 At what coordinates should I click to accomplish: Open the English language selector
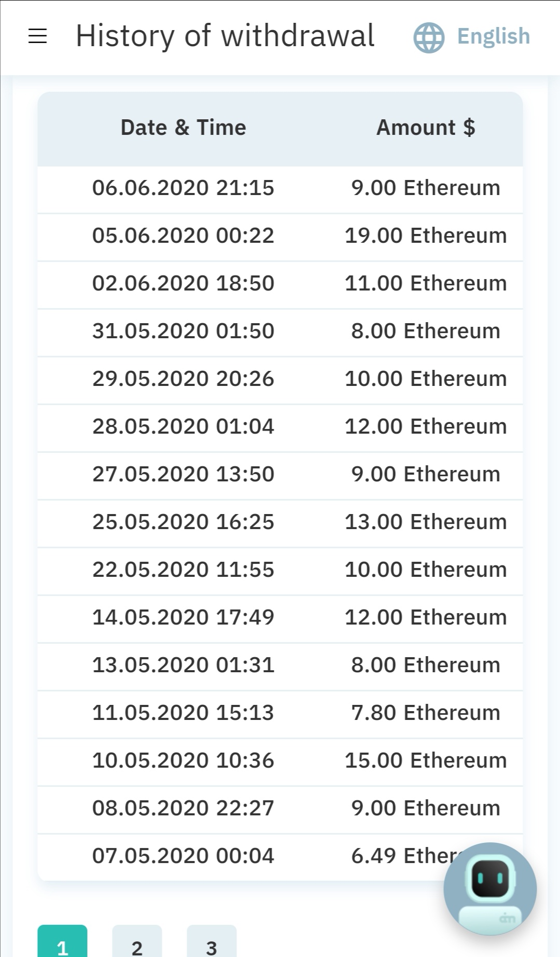coord(493,37)
